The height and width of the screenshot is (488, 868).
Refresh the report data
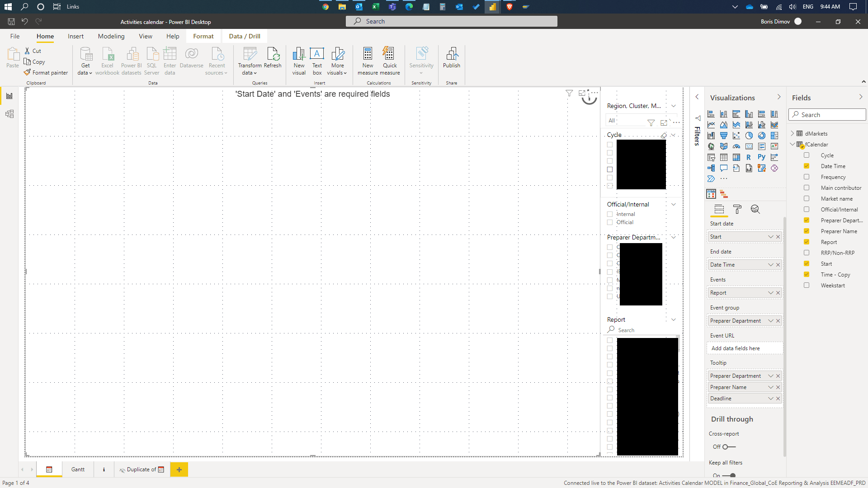(273, 58)
